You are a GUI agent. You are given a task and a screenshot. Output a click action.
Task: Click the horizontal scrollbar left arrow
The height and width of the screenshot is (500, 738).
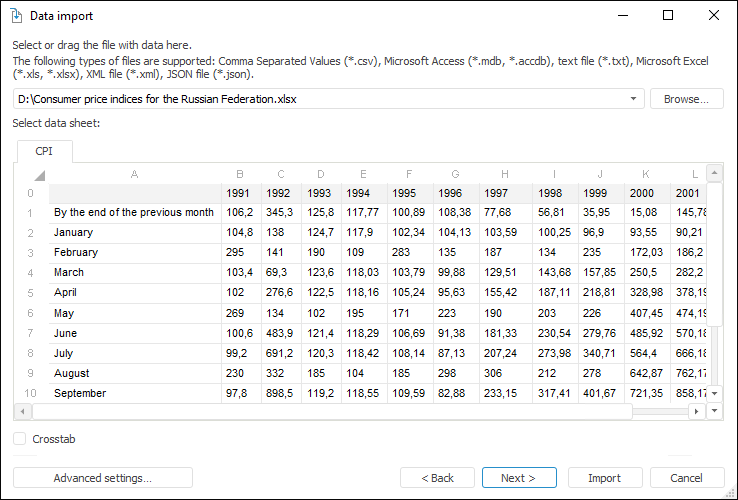click(x=22, y=411)
